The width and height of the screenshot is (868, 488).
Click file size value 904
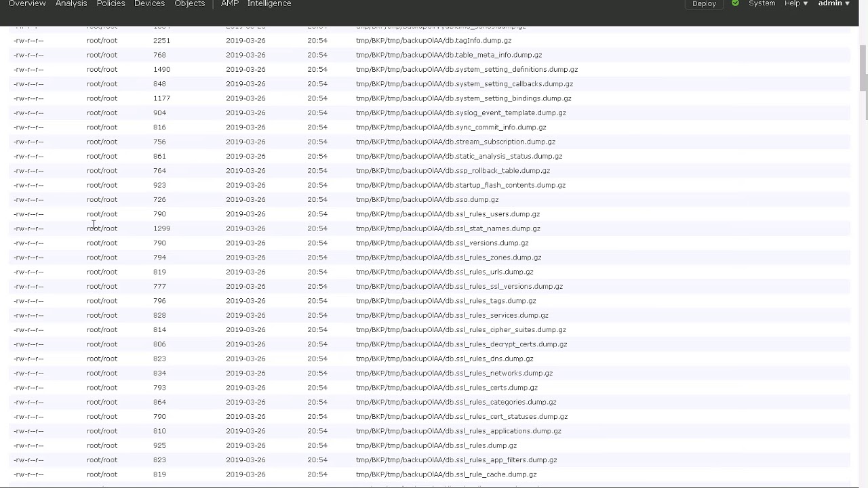[x=159, y=113]
